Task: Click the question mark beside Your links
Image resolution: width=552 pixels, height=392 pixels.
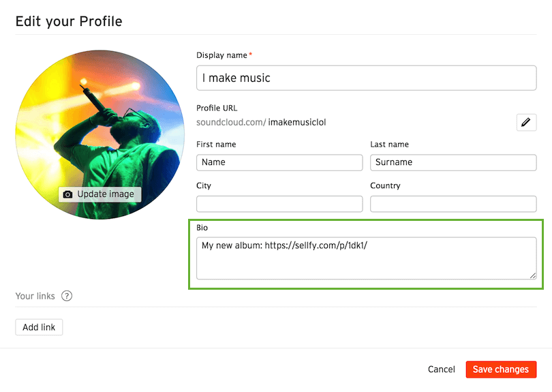Action: [x=67, y=296]
